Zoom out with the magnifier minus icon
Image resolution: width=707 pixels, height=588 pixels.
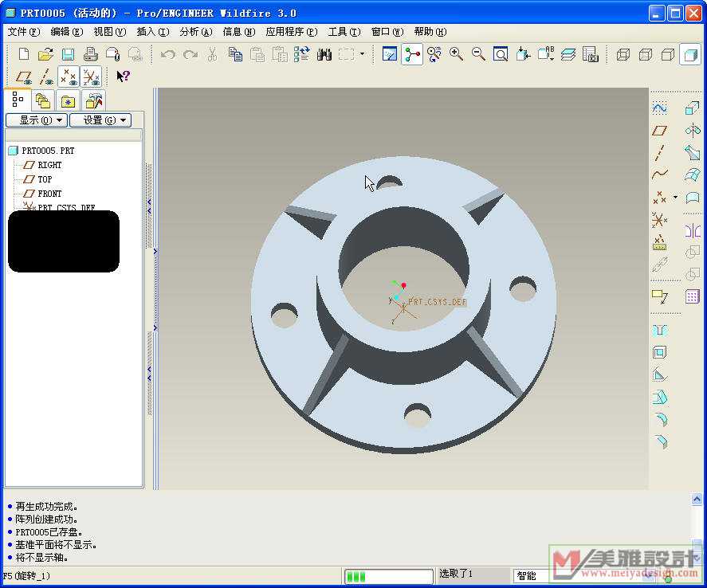pos(478,54)
